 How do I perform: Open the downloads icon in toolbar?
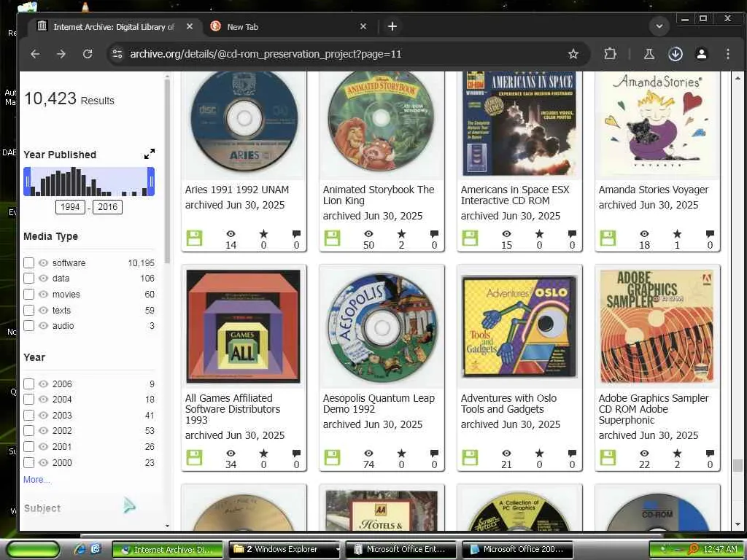[675, 54]
